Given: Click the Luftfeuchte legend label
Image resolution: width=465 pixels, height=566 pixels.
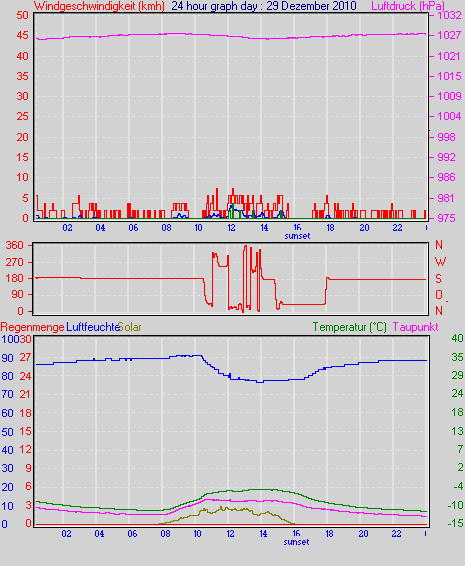Looking at the screenshot, I should (93, 327).
